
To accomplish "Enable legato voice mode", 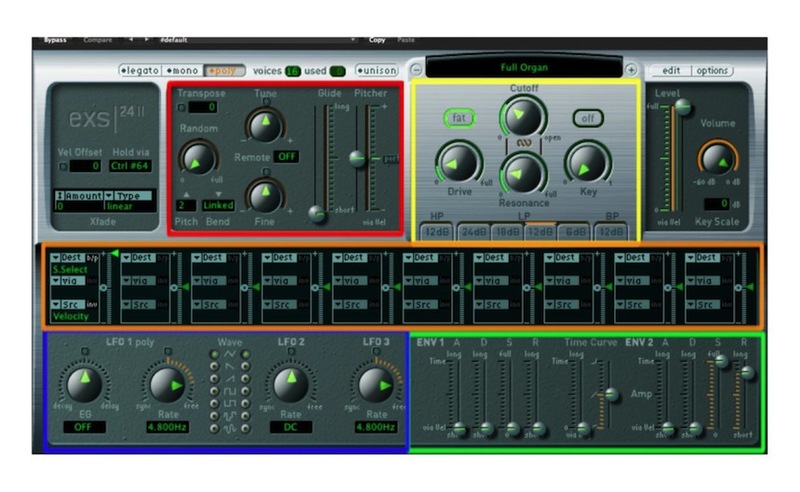I will click(140, 71).
